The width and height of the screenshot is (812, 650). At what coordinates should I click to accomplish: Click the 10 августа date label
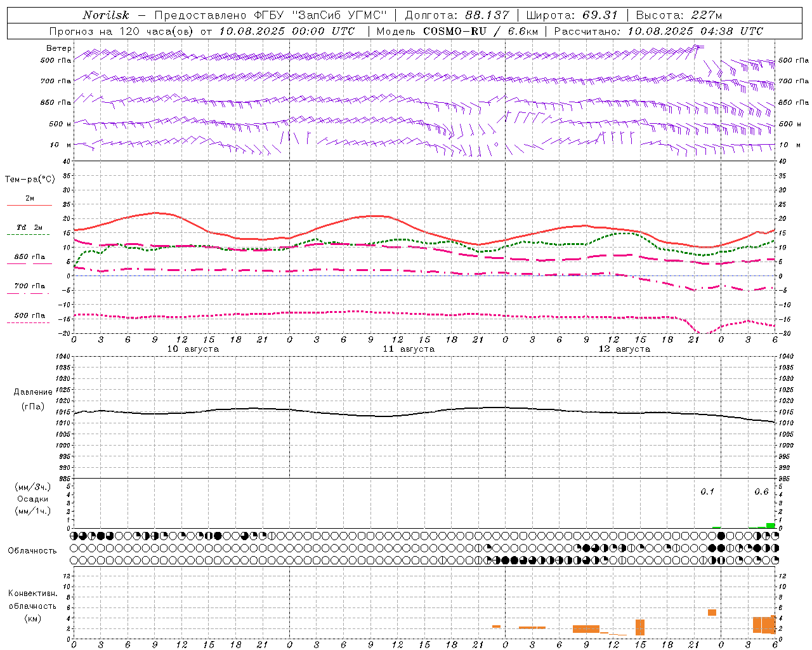click(x=193, y=349)
